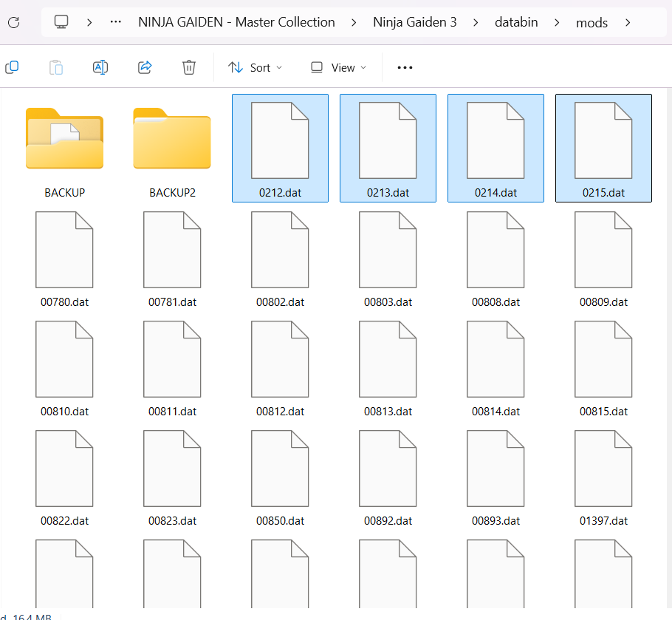Select file 00850.dat
This screenshot has height=620, width=672.
pyautogui.click(x=281, y=477)
